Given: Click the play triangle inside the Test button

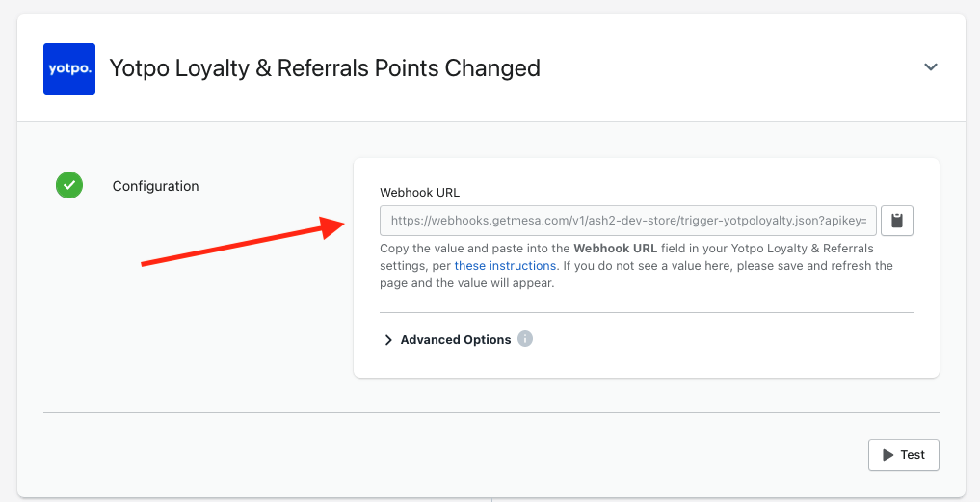Looking at the screenshot, I should coord(887,455).
